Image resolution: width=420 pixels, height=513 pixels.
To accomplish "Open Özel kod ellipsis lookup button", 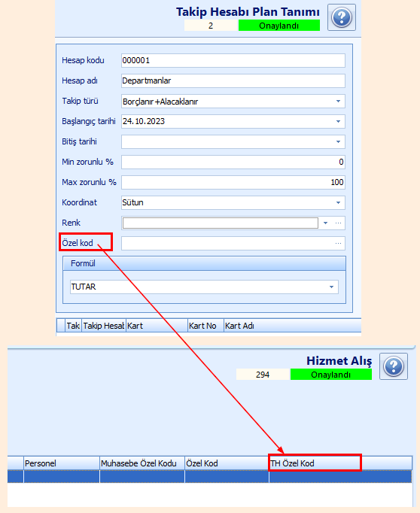I will [338, 243].
